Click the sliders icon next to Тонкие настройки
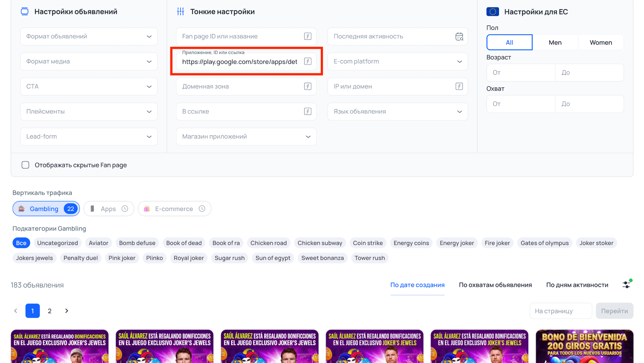 point(180,12)
